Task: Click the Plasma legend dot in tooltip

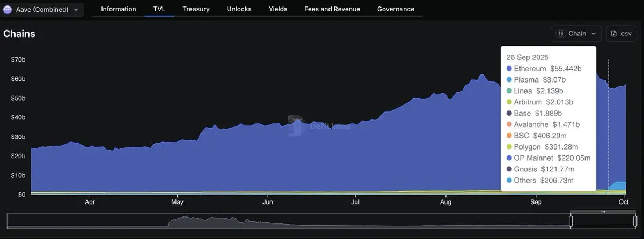Action: 509,80
